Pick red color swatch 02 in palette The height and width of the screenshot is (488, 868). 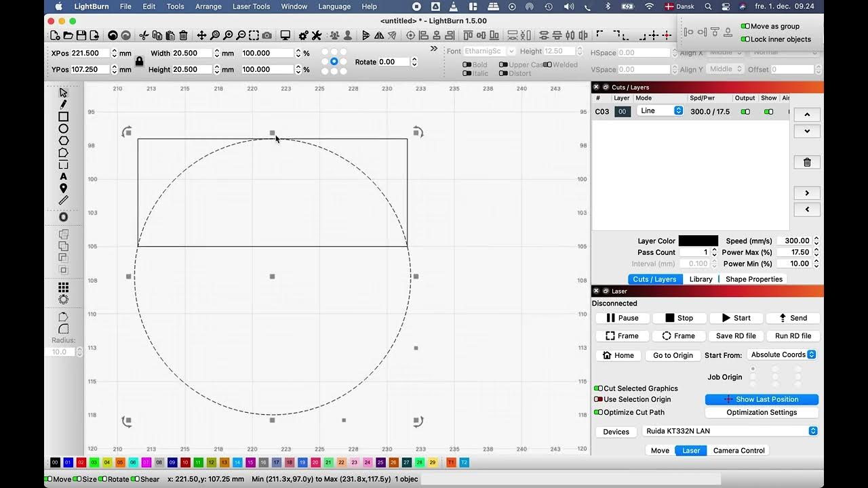click(81, 462)
